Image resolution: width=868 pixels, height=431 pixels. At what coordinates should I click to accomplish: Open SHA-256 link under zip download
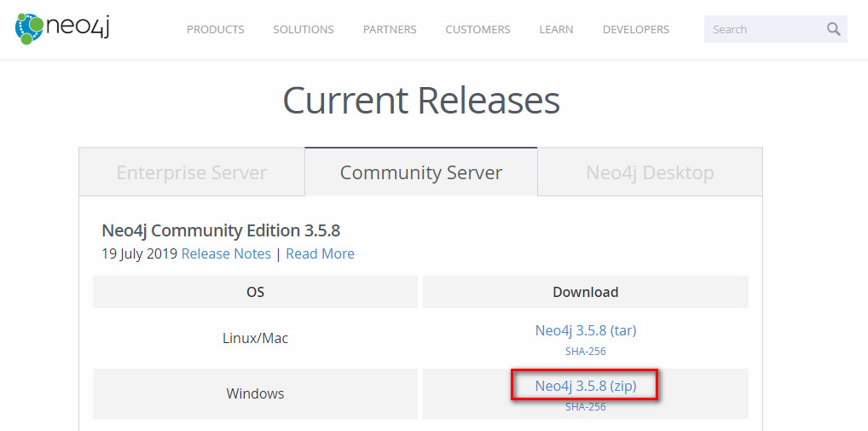coord(586,407)
